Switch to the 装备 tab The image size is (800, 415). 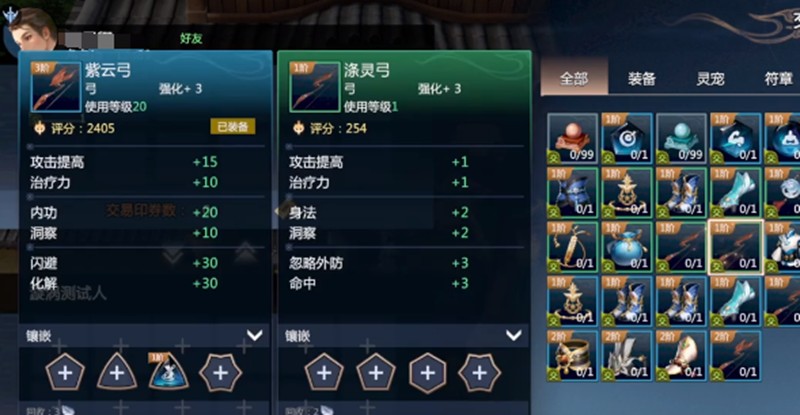(641, 79)
